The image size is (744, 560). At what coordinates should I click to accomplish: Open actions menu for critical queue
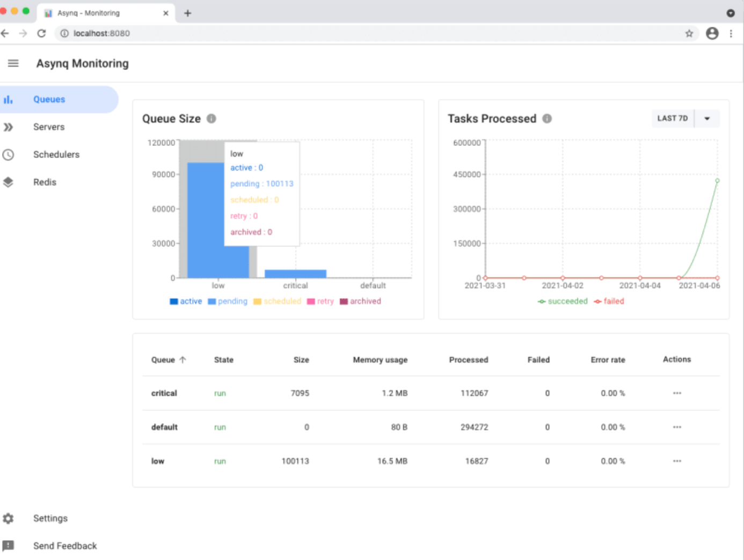(x=677, y=393)
